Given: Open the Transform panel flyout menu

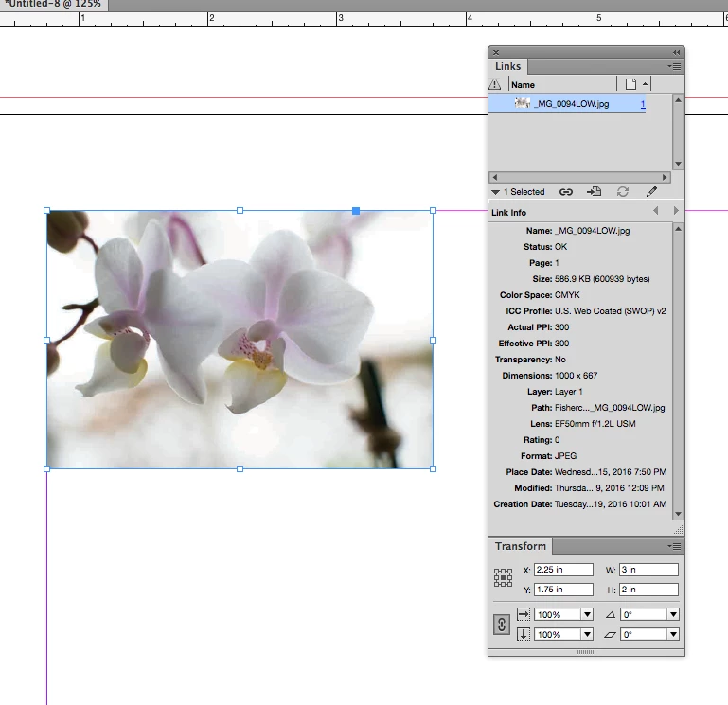Looking at the screenshot, I should (675, 547).
